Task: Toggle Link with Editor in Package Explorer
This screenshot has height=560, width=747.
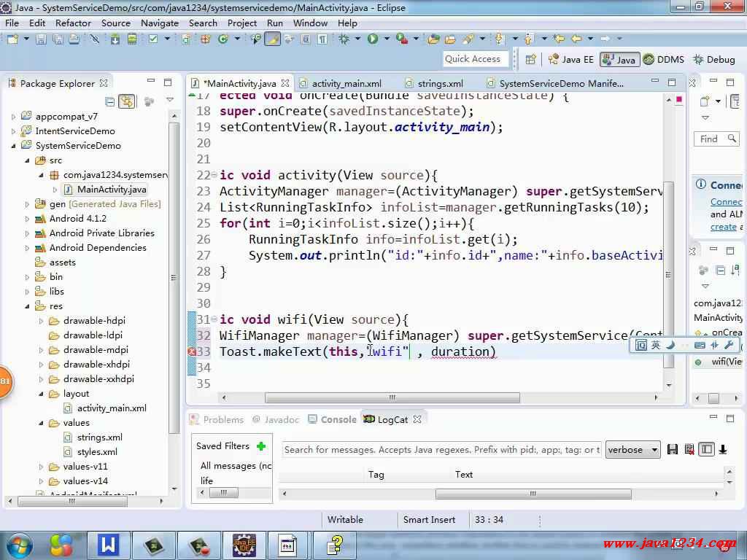Action: 127,101
